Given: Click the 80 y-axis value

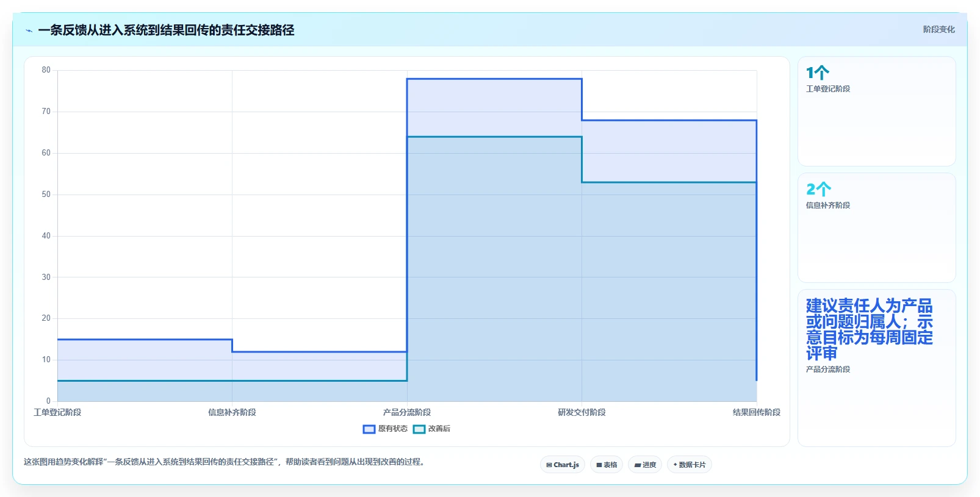Looking at the screenshot, I should pos(46,70).
